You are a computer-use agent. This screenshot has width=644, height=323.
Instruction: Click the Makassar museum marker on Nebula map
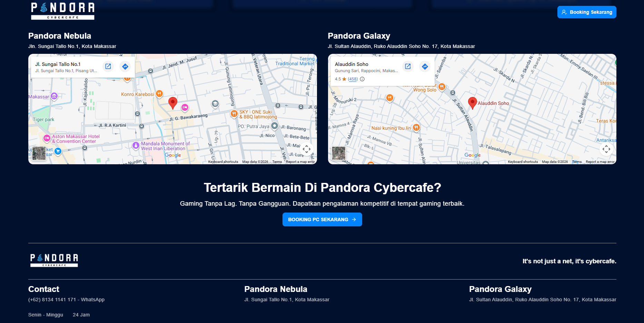[x=54, y=96]
